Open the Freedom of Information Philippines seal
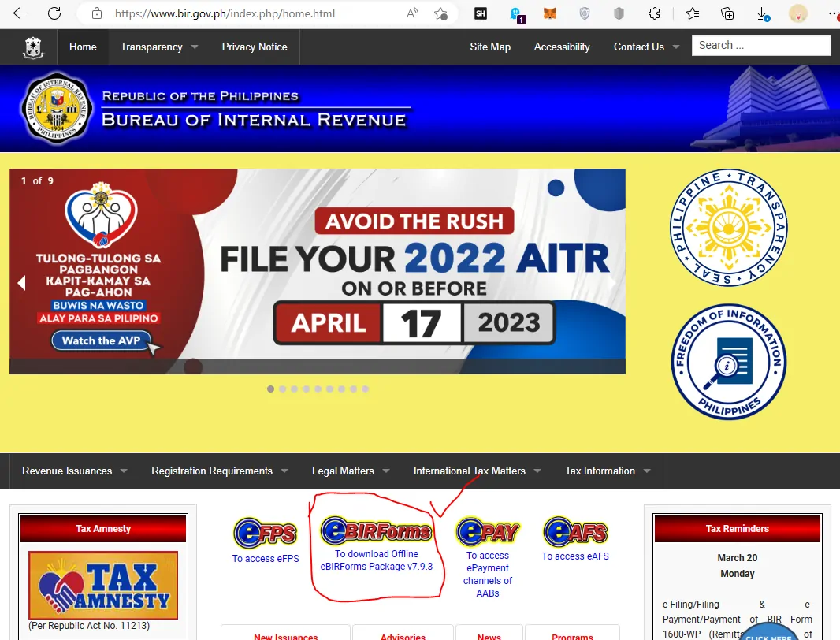 [729, 362]
